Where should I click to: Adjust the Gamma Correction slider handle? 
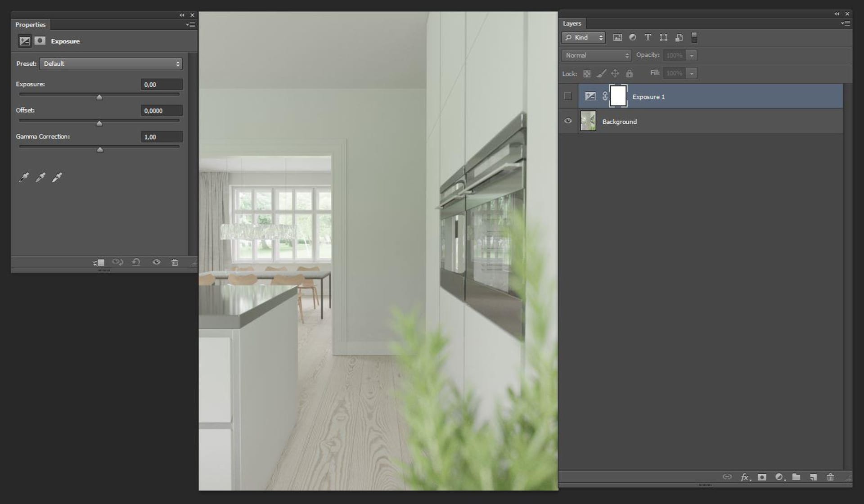100,149
